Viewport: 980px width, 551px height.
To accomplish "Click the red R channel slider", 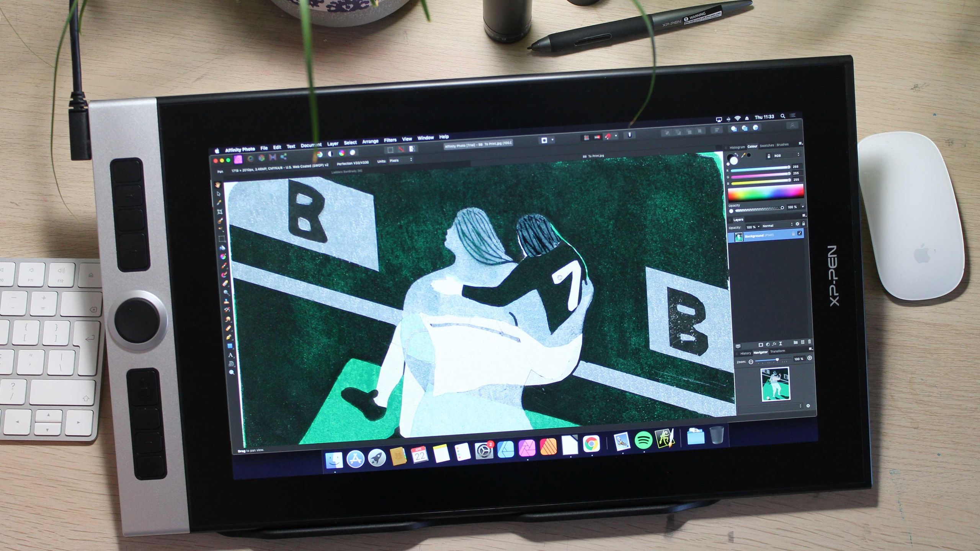I will (x=760, y=168).
